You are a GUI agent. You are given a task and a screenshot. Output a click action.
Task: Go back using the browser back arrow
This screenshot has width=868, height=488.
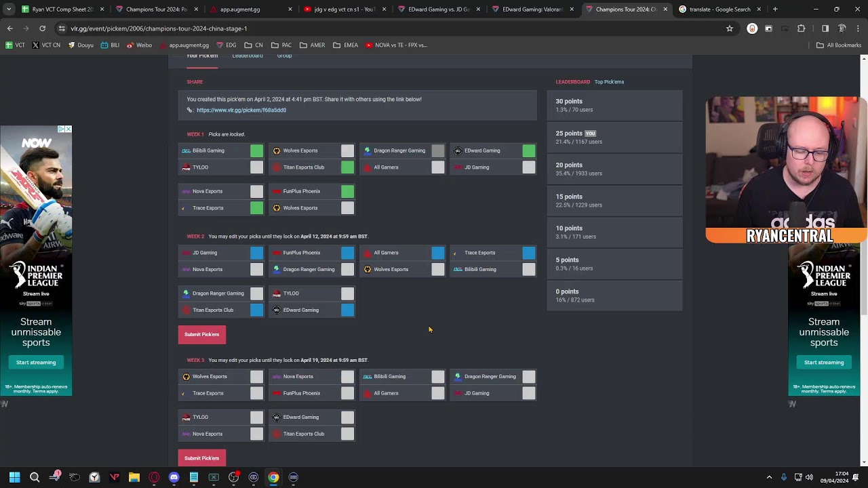coord(9,28)
